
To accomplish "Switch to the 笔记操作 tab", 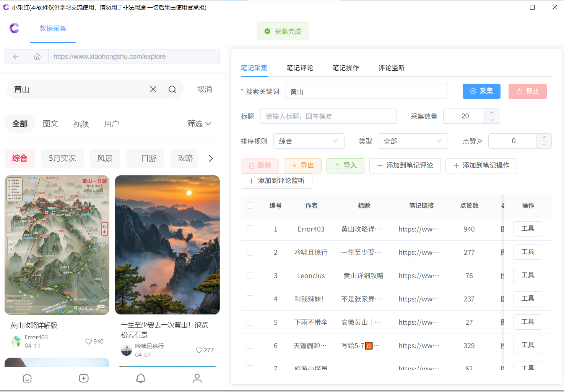I will point(346,68).
